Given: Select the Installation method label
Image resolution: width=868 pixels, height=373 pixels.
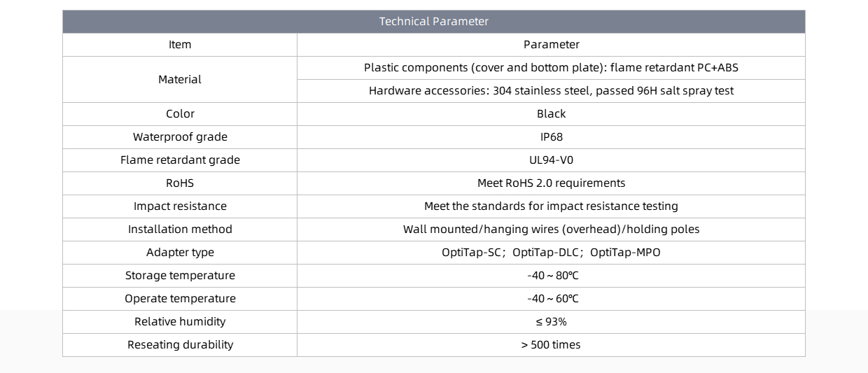Looking at the screenshot, I should point(180,230).
